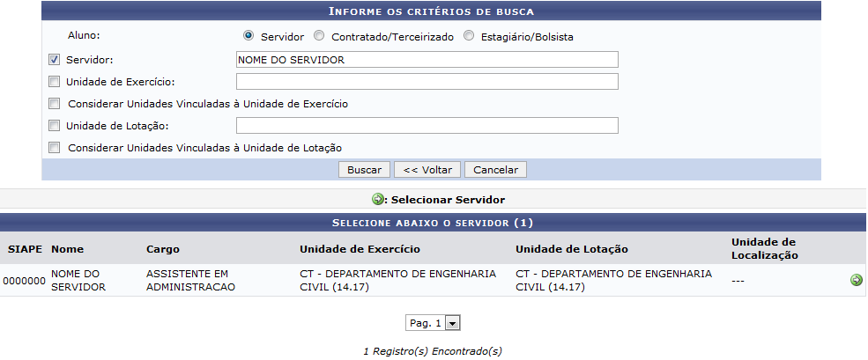Select the Servidor radio button
Screen dimensions: 868x360
pyautogui.click(x=249, y=36)
